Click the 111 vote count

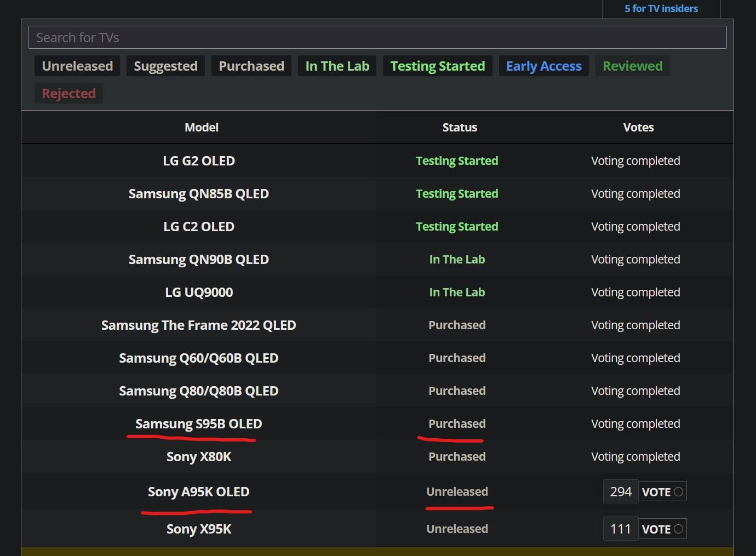pos(621,529)
